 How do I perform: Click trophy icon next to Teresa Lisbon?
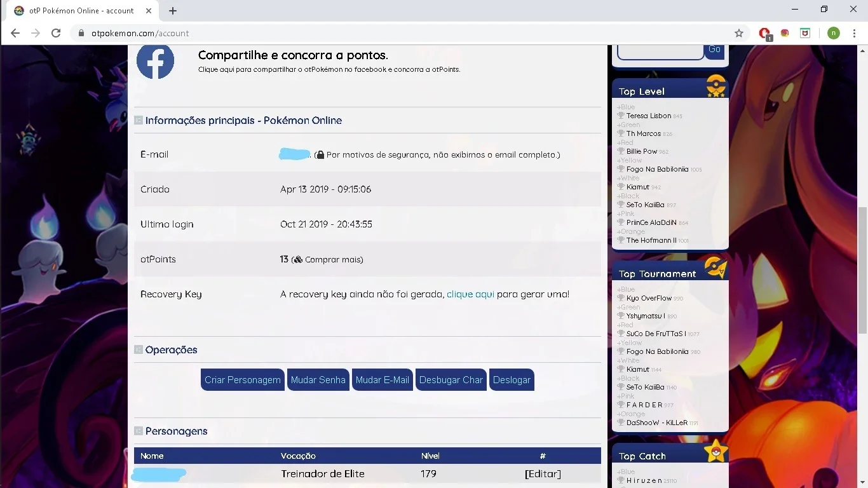coord(621,116)
